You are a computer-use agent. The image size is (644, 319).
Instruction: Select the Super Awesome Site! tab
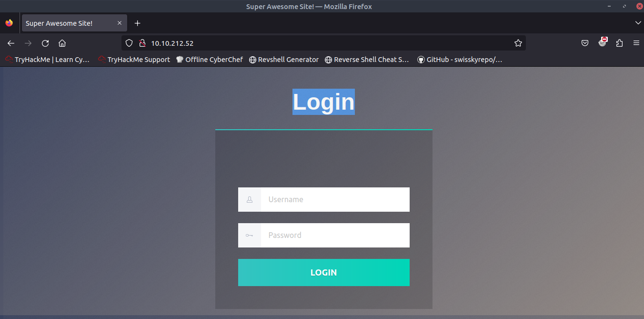click(x=74, y=23)
